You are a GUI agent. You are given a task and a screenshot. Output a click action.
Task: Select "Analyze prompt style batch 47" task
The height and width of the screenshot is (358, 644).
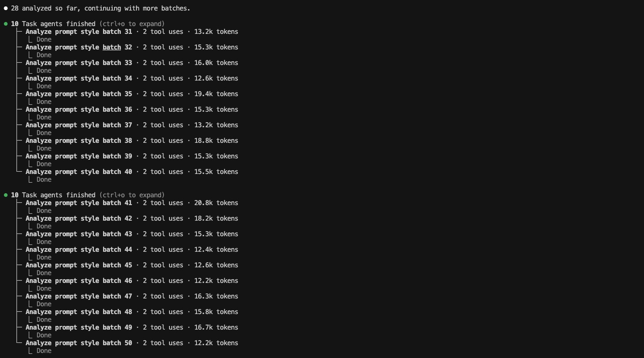pos(79,296)
